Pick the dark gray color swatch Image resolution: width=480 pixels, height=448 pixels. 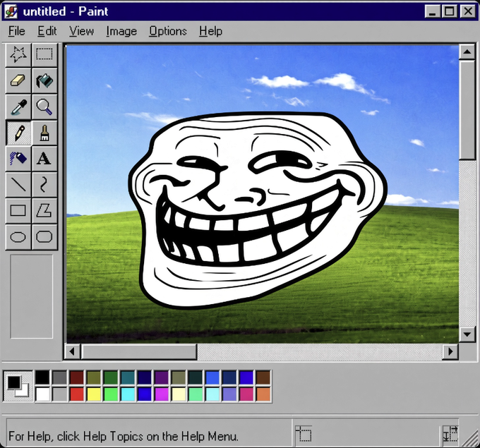pos(59,377)
